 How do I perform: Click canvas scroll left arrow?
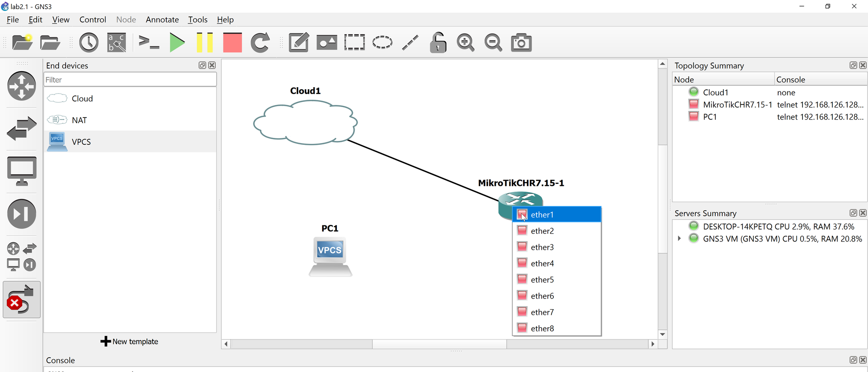pyautogui.click(x=226, y=344)
